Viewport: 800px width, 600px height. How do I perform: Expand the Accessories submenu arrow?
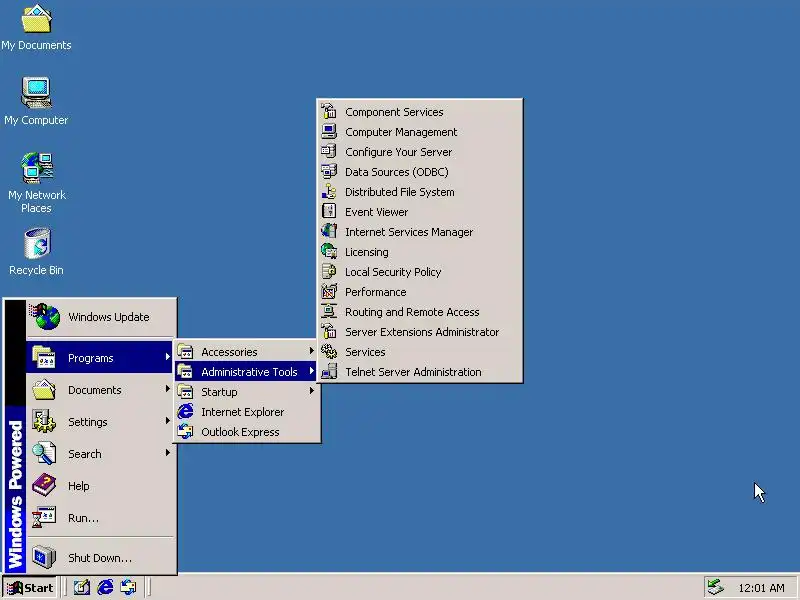[x=311, y=351]
